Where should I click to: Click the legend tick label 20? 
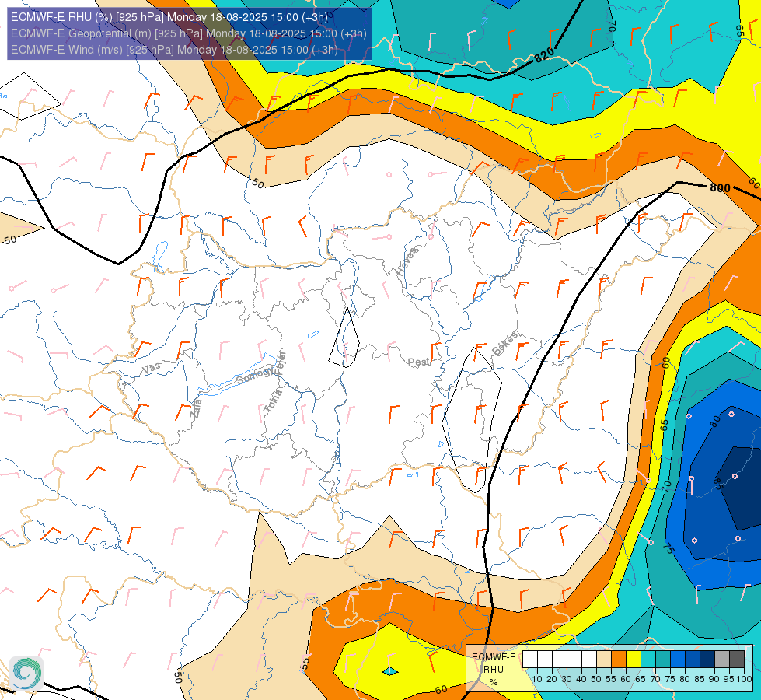pyautogui.click(x=552, y=679)
